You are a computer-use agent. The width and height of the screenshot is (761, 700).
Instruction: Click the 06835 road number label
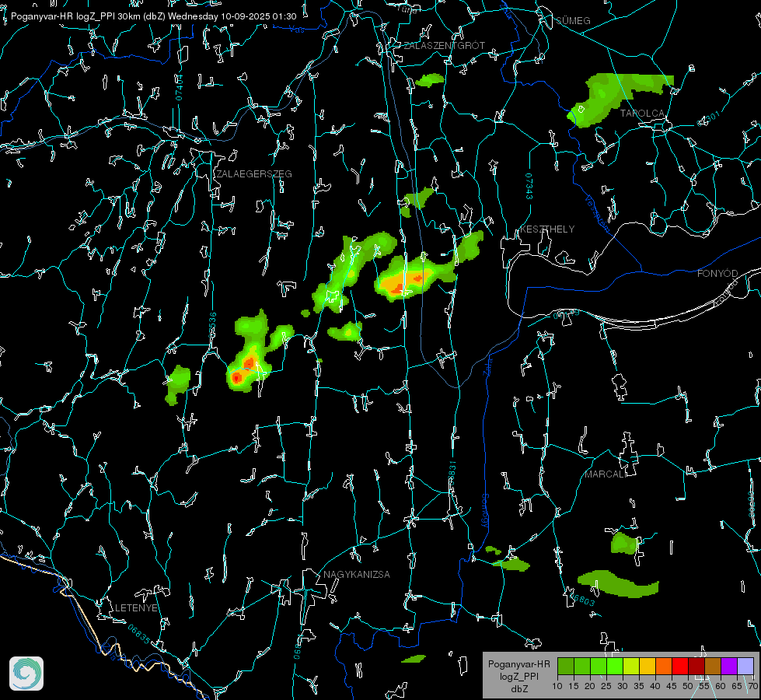(139, 635)
